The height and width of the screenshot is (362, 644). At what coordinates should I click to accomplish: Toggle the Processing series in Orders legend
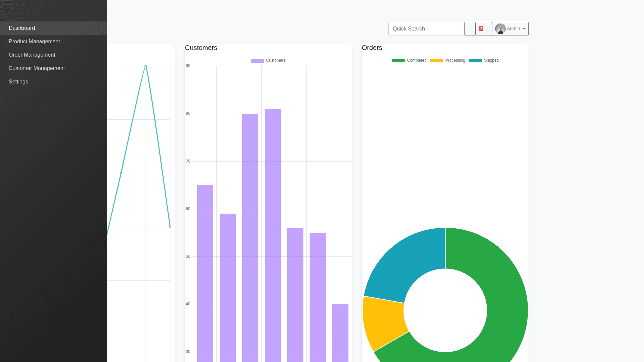click(436, 61)
